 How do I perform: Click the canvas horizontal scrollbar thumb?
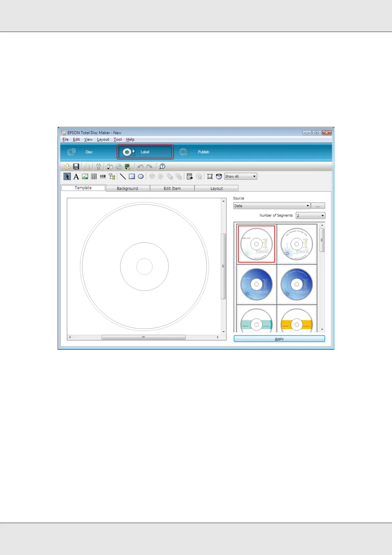143,337
